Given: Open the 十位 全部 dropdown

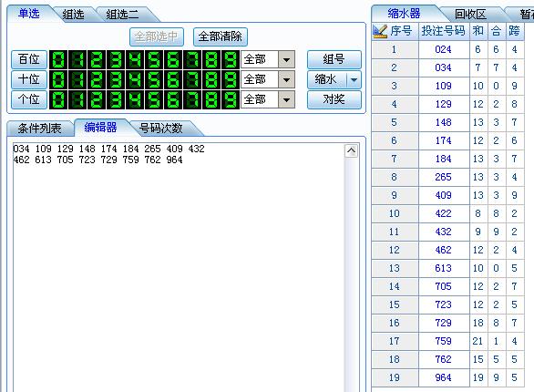Looking at the screenshot, I should 286,80.
